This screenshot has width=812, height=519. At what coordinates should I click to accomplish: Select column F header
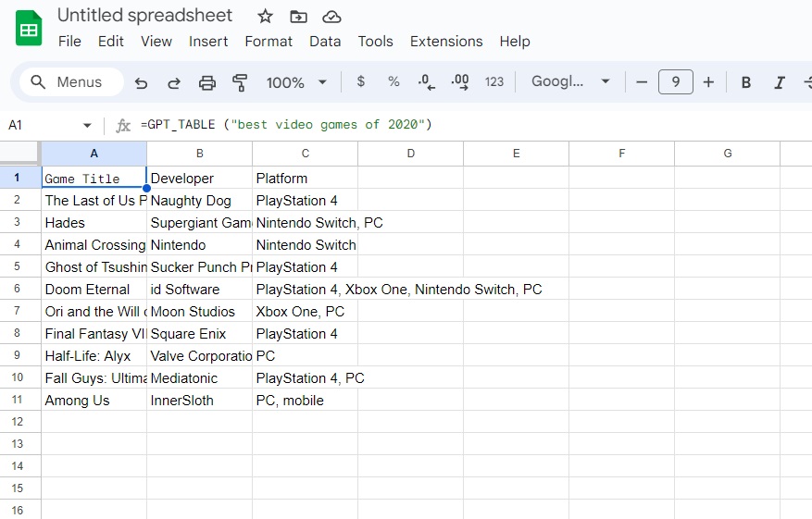[622, 154]
